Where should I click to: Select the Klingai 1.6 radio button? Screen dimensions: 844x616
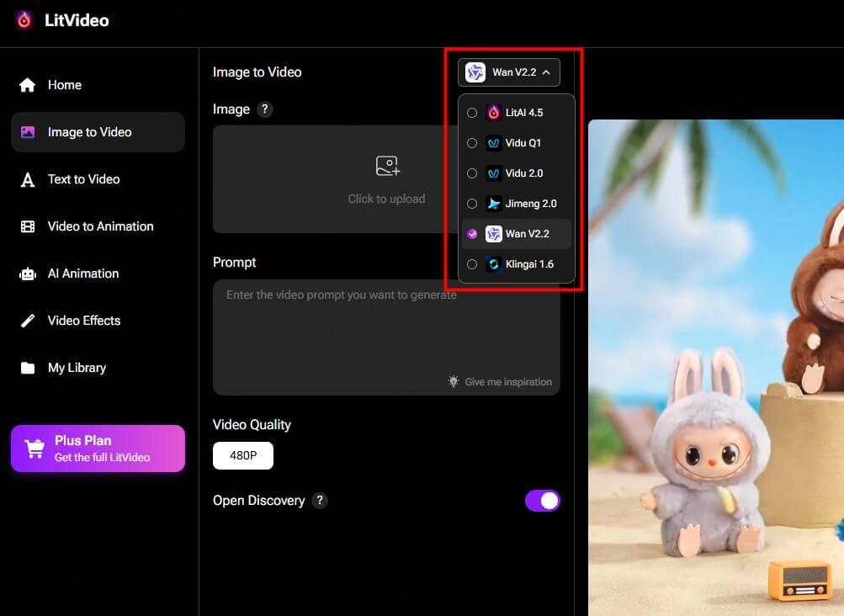472,263
